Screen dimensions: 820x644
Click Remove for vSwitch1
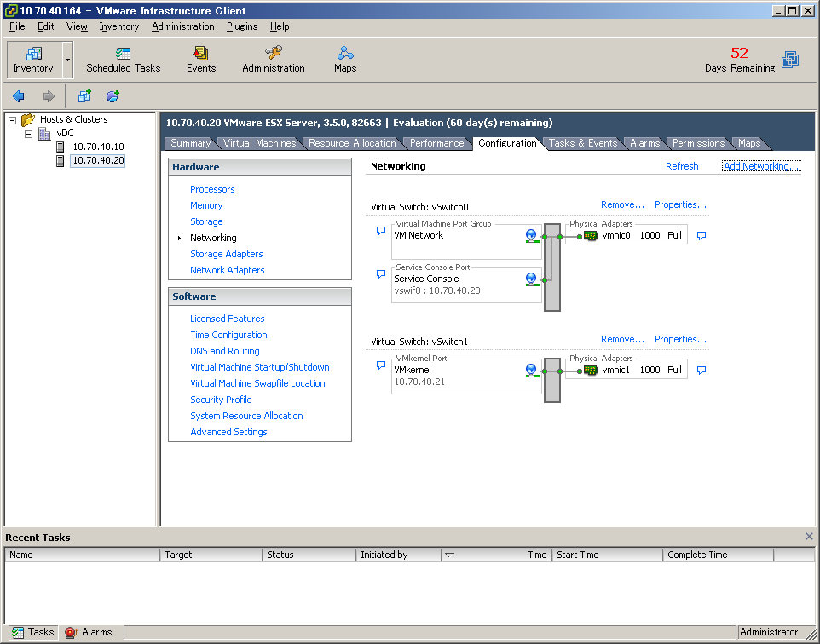click(622, 339)
